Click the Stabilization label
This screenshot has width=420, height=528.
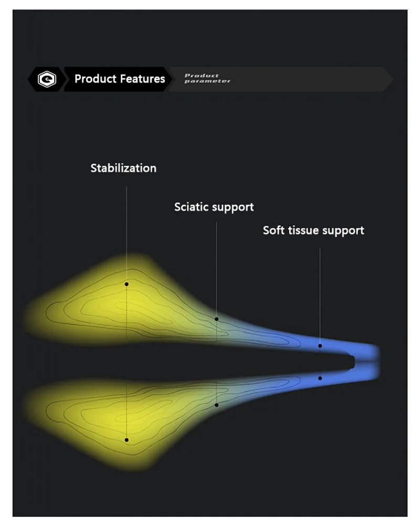(123, 168)
